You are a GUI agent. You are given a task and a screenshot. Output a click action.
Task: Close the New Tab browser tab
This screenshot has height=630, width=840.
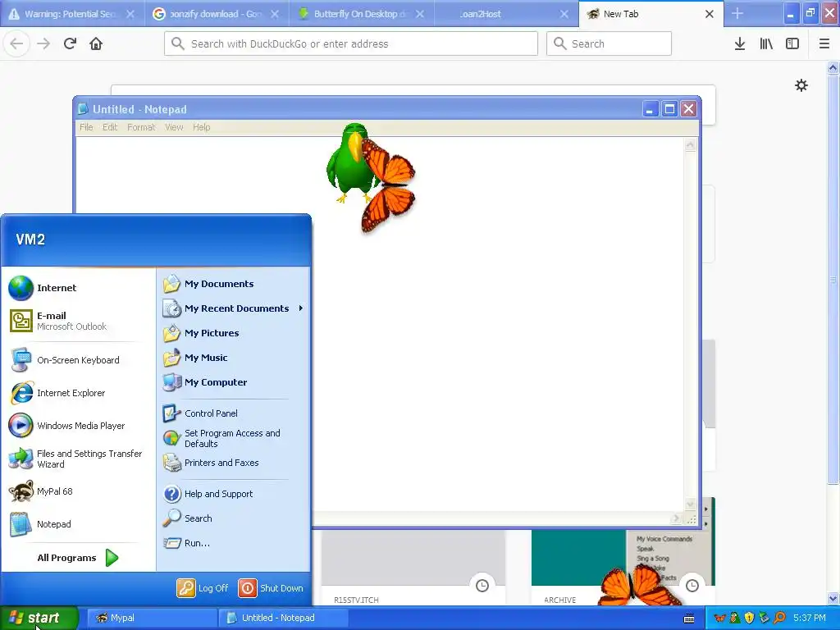click(710, 14)
